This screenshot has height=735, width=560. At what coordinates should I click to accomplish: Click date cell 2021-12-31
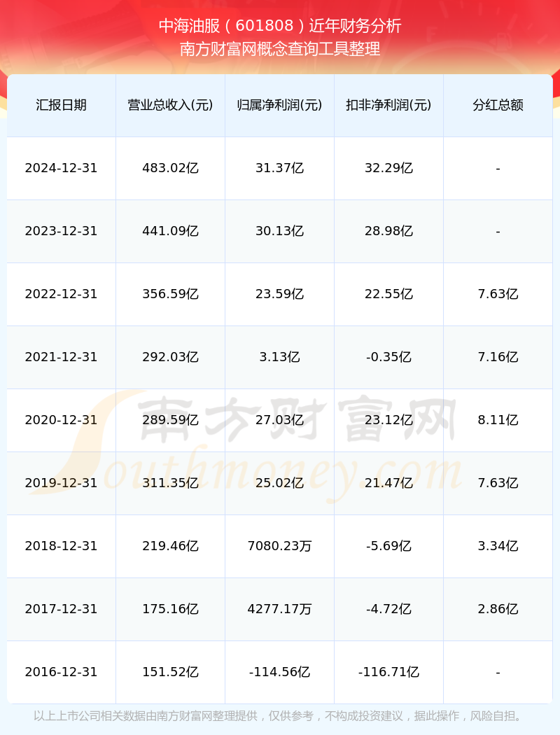pyautogui.click(x=62, y=357)
